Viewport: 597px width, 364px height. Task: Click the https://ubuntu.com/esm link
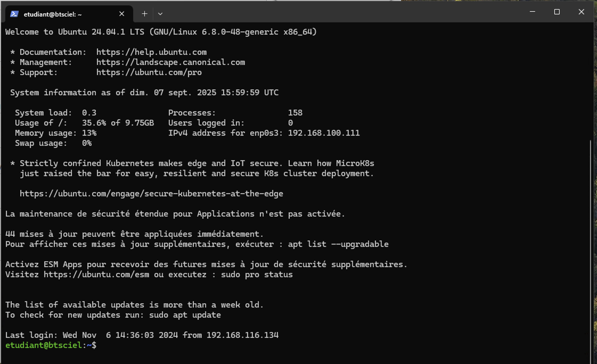(x=96, y=275)
